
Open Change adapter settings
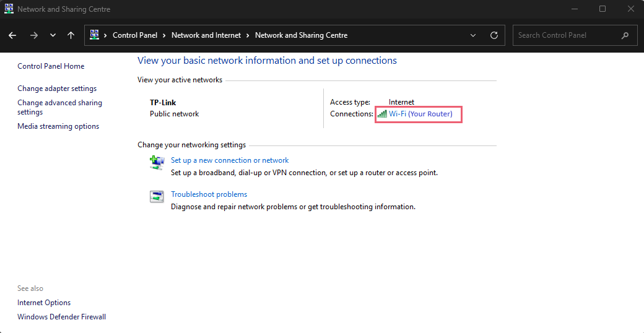pyautogui.click(x=57, y=89)
